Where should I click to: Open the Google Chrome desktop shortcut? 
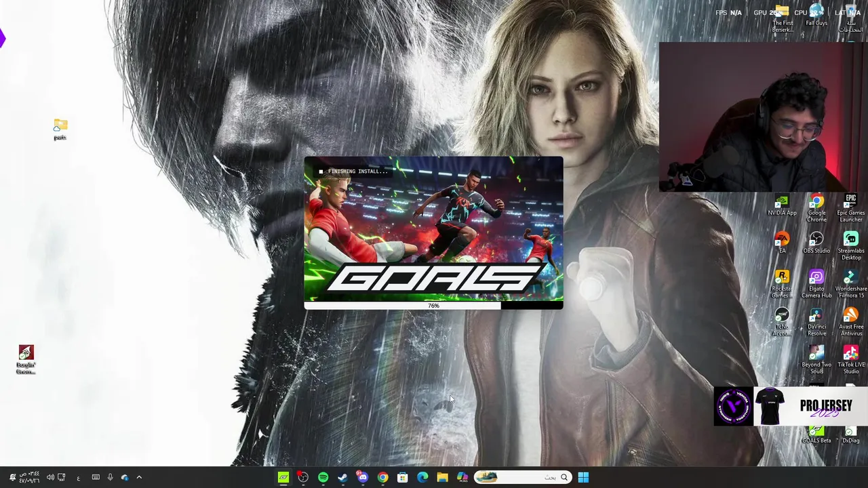pos(816,209)
